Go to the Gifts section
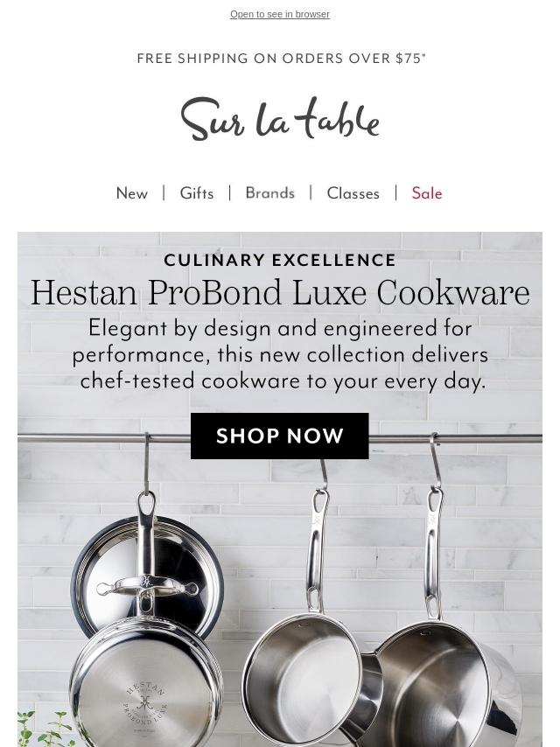 (197, 193)
